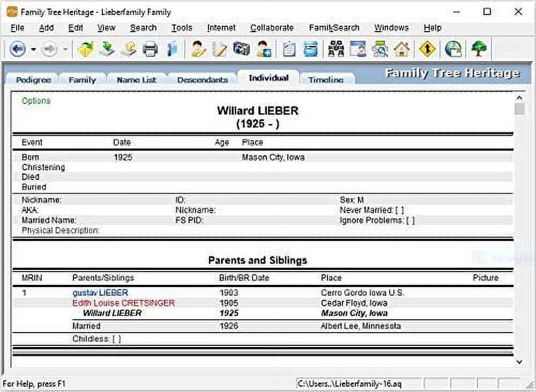This screenshot has width=536, height=392.
Task: Click the blue Back navigation arrow
Action: pyautogui.click(x=17, y=50)
